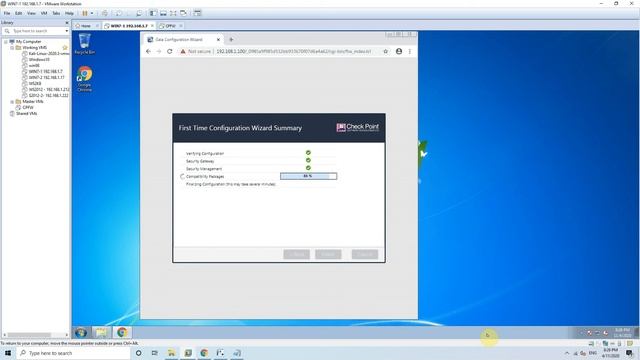Click the Unity mode toolbar icon
Image resolution: width=640 pixels, height=360 pixels.
183,13
